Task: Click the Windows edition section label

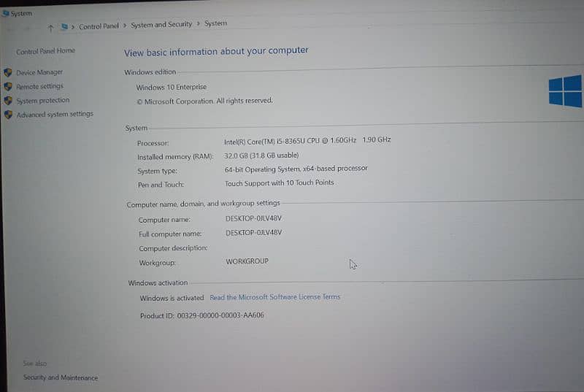Action: tap(150, 72)
